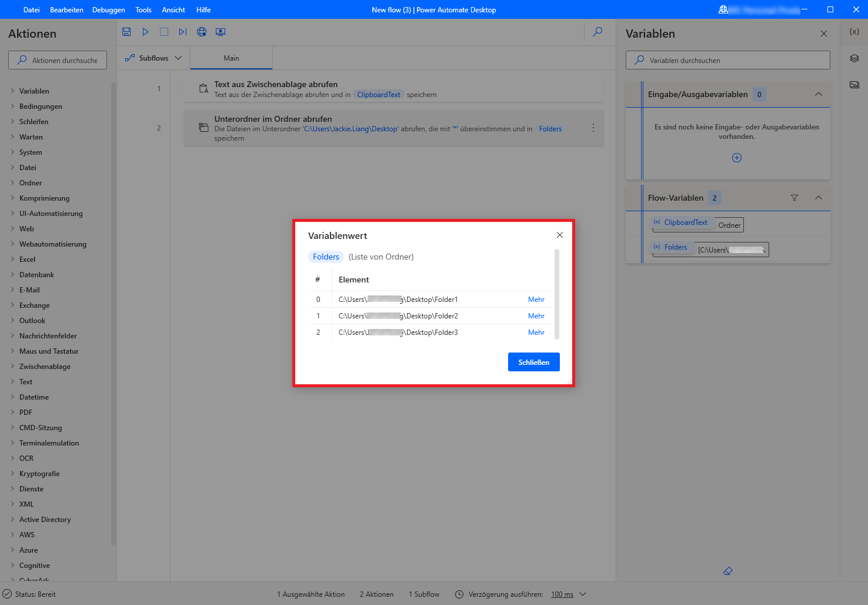Add a new input/output variable plus icon
This screenshot has width=868, height=605.
[737, 158]
